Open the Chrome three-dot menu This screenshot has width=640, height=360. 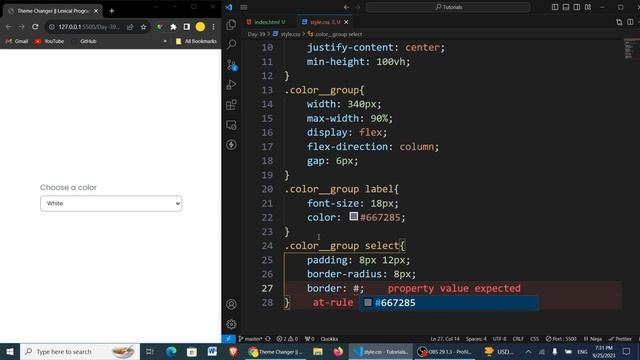pos(213,27)
